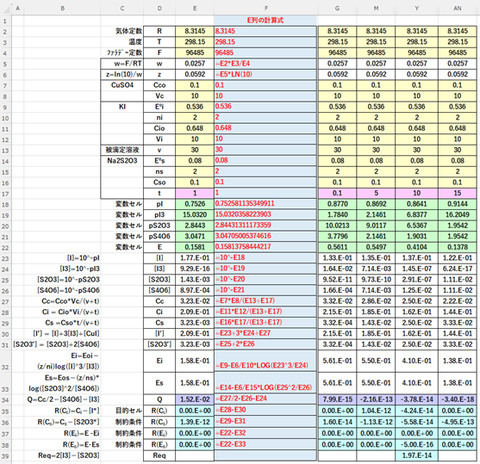Viewport: 480px width, 464px height.
Task: Select the formula label "[I]=10^-pI"
Action: [62, 258]
